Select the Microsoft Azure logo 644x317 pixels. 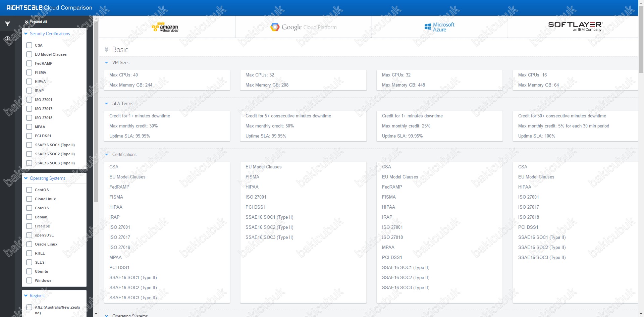(x=439, y=27)
